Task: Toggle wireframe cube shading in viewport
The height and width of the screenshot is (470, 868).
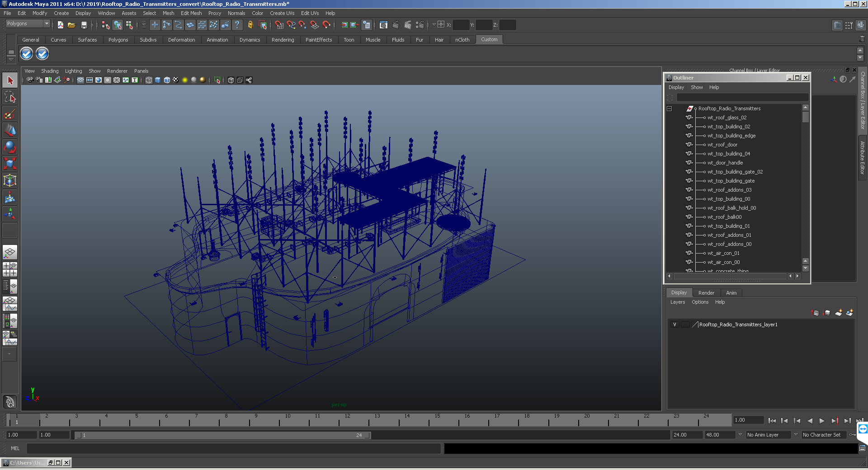Action: (x=149, y=80)
